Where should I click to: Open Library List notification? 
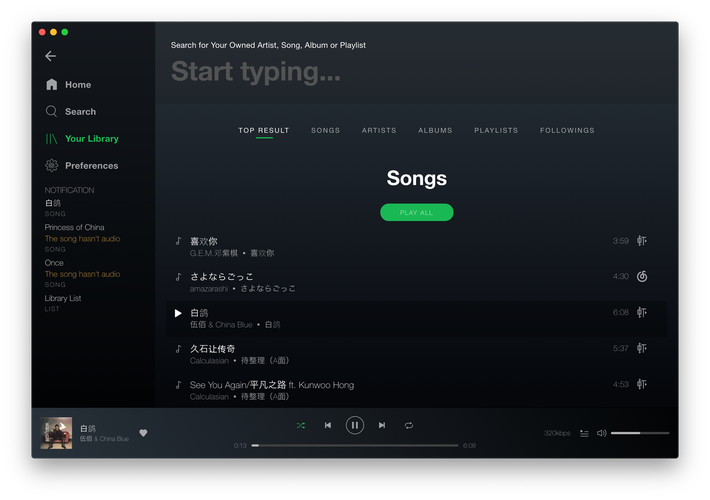click(x=62, y=303)
